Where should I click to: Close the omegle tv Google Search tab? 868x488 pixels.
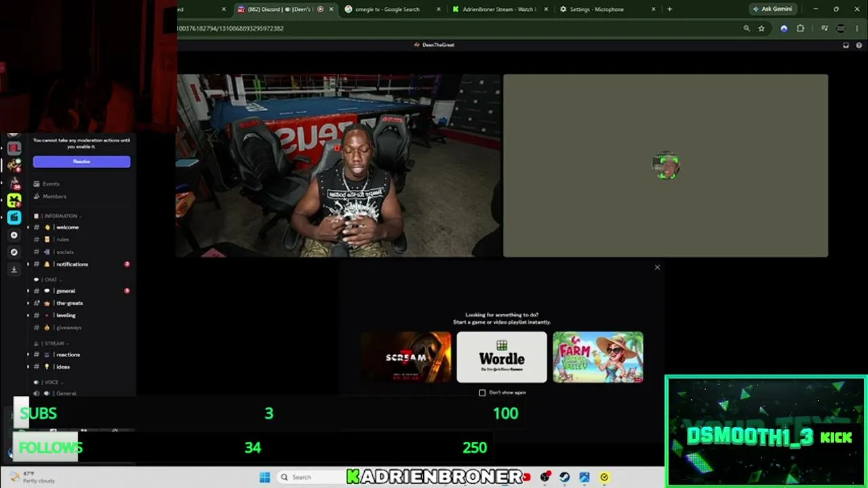click(439, 9)
